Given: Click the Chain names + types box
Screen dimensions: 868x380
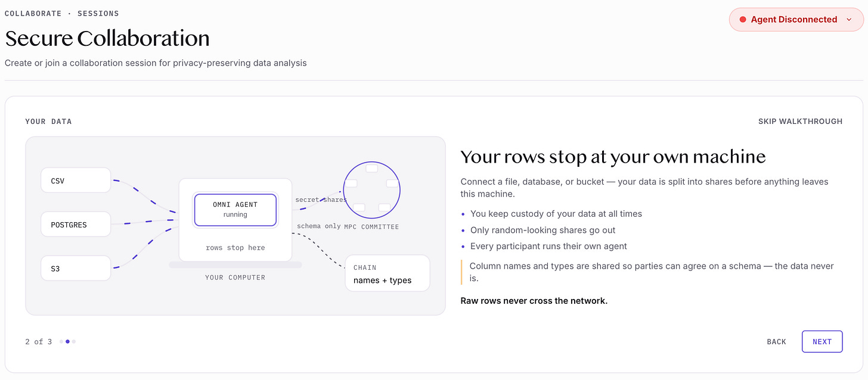Looking at the screenshot, I should (387, 273).
